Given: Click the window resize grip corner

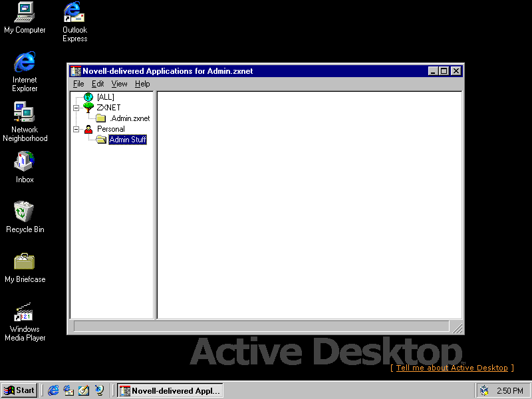Looking at the screenshot, I should 458,327.
